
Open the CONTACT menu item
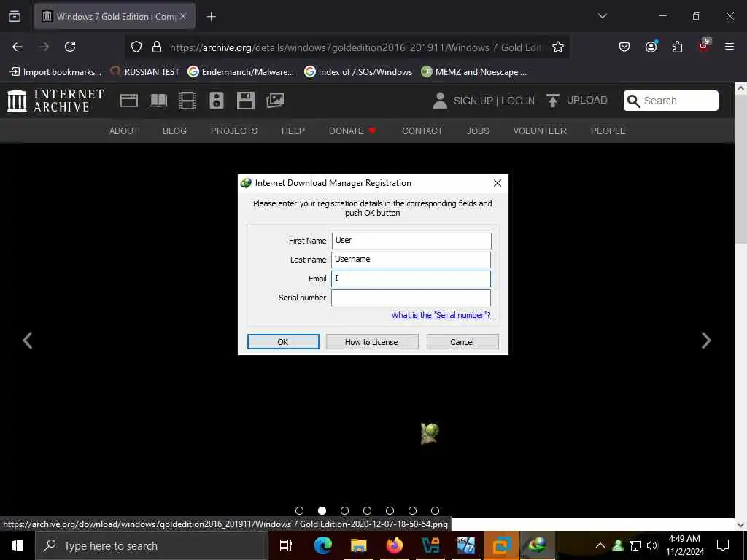coord(422,131)
